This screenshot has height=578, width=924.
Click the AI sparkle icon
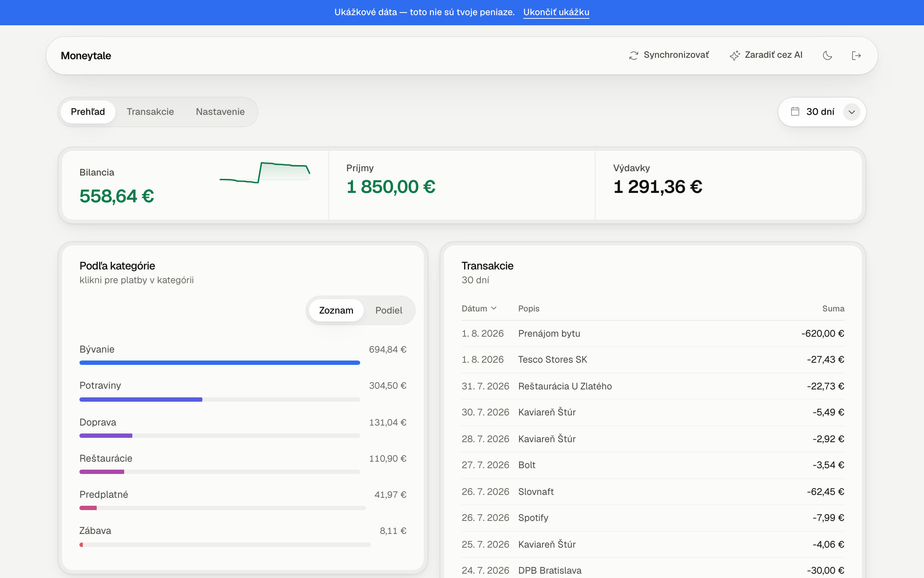tap(735, 55)
